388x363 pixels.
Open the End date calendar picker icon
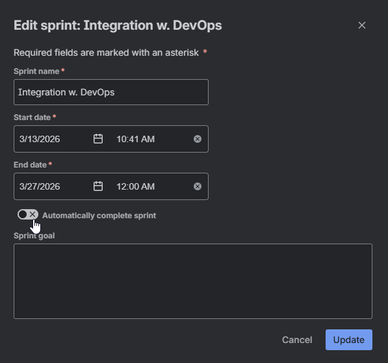[x=98, y=186]
